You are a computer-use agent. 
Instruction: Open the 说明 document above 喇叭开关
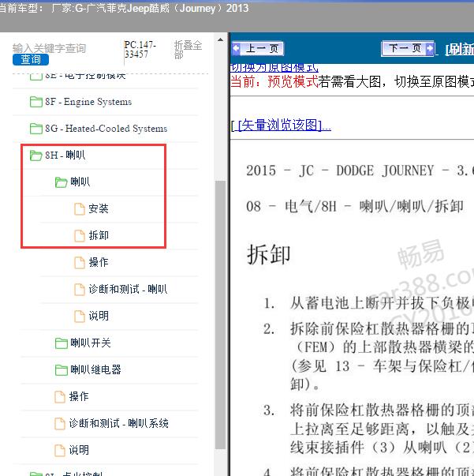(x=99, y=316)
